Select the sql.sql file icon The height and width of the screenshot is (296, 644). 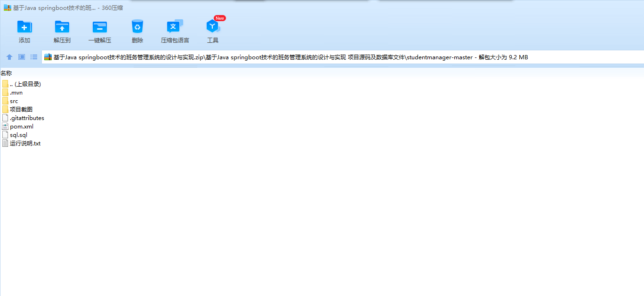coord(5,135)
